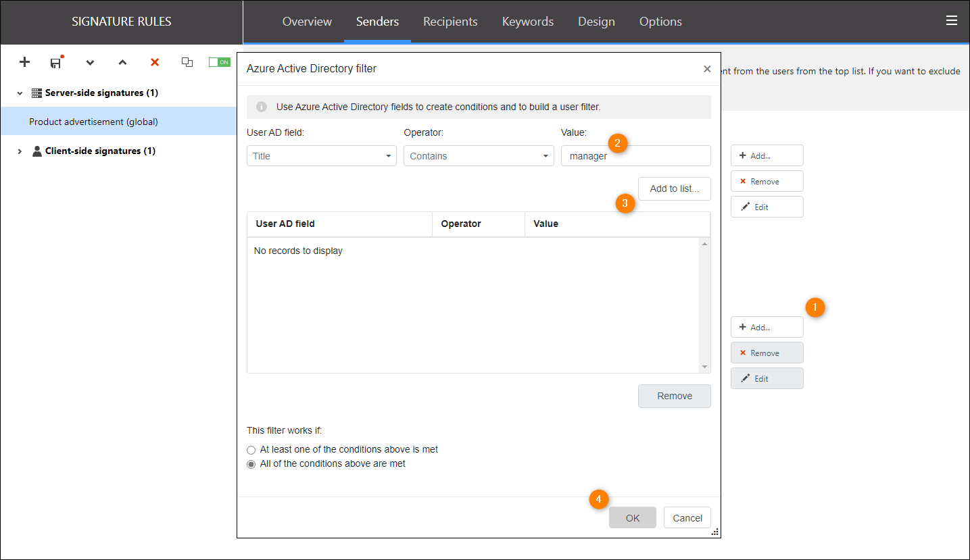Delete the selected rule via red X icon
The width and height of the screenshot is (970, 560).
click(154, 62)
